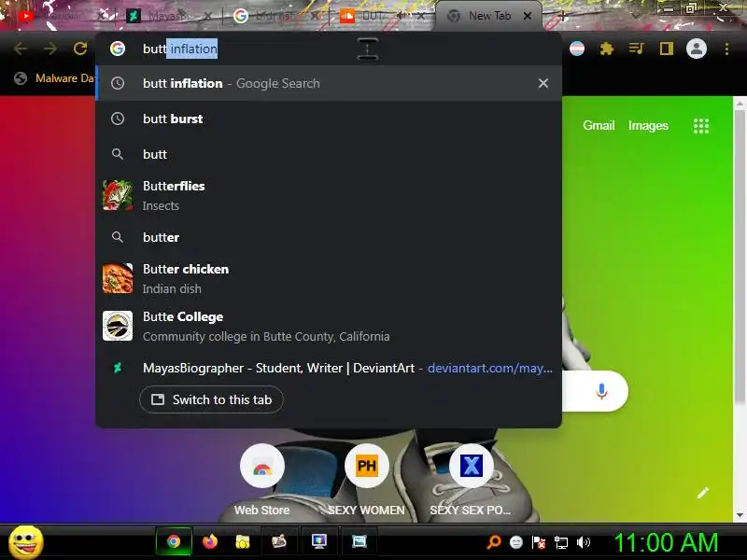The image size is (747, 560).
Task: Click the browser forward arrow
Action: pos(50,49)
